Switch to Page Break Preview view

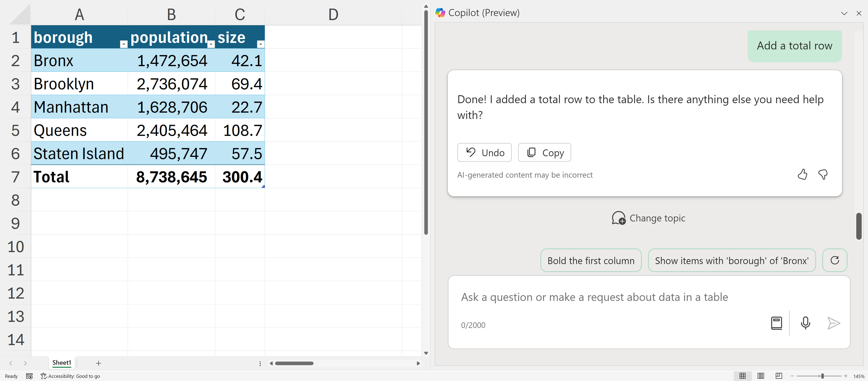pyautogui.click(x=779, y=376)
